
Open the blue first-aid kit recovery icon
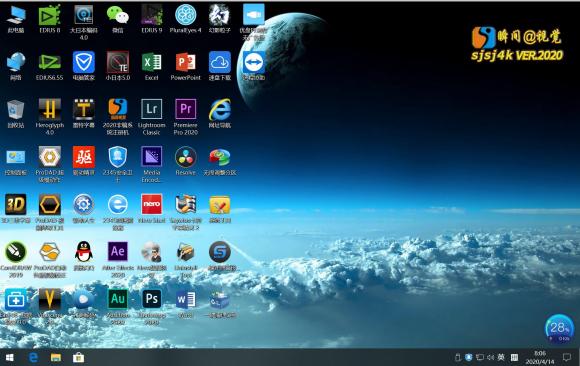pos(16,299)
